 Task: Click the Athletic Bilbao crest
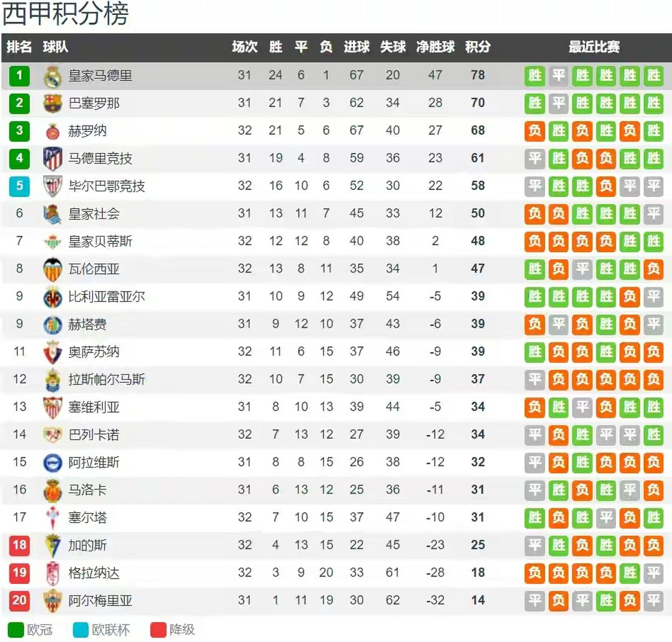[52, 187]
